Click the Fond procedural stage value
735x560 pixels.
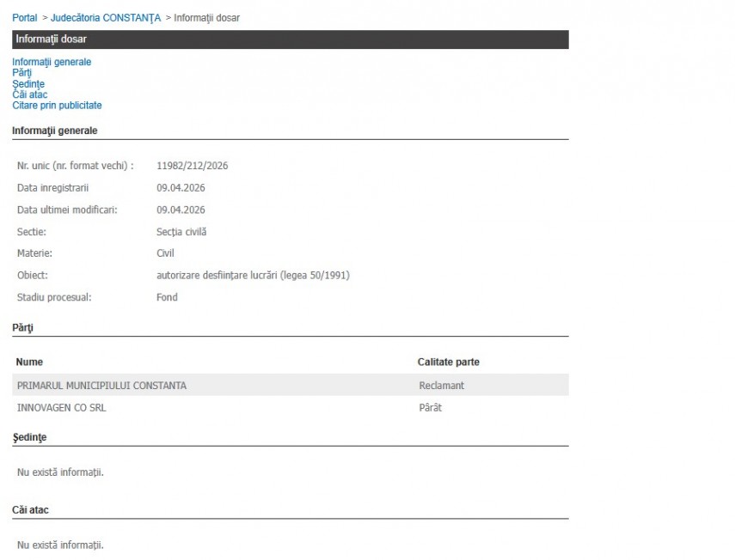[x=167, y=297]
